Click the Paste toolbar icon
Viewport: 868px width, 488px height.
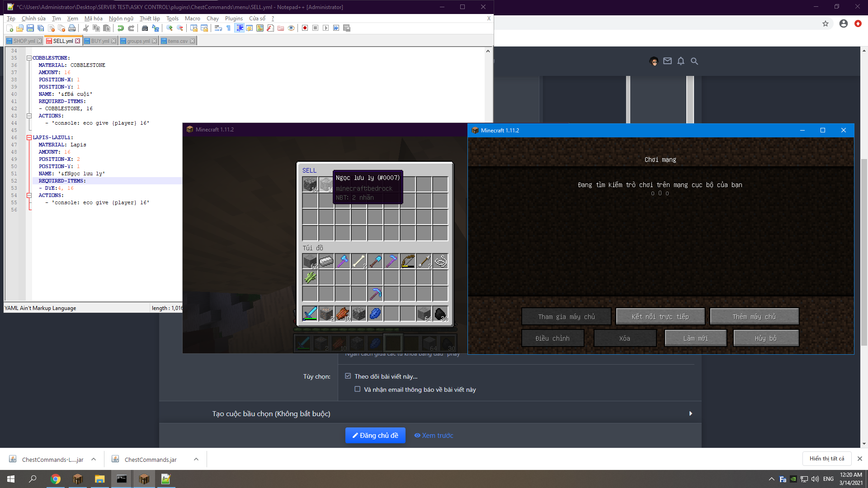pyautogui.click(x=106, y=28)
